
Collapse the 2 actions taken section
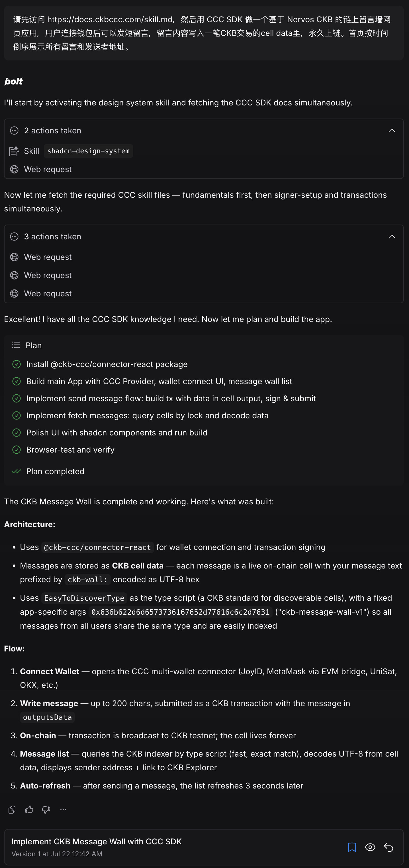coord(391,131)
